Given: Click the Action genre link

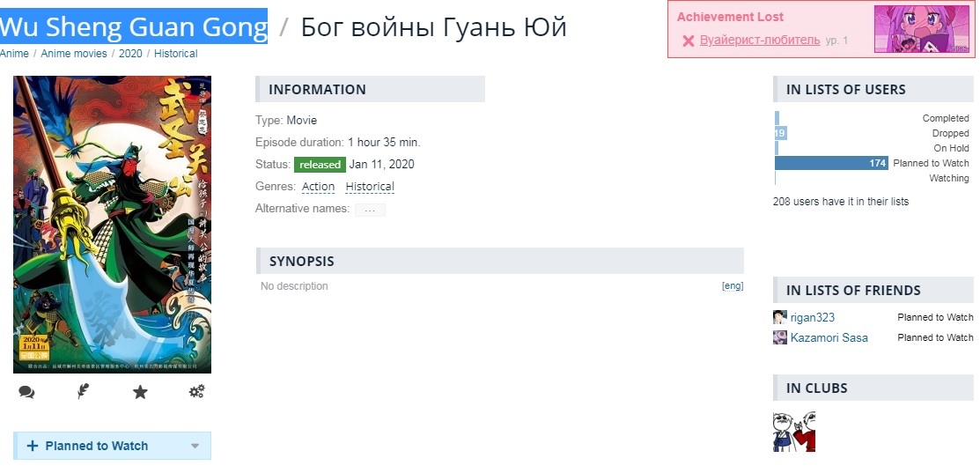Looking at the screenshot, I should point(318,187).
